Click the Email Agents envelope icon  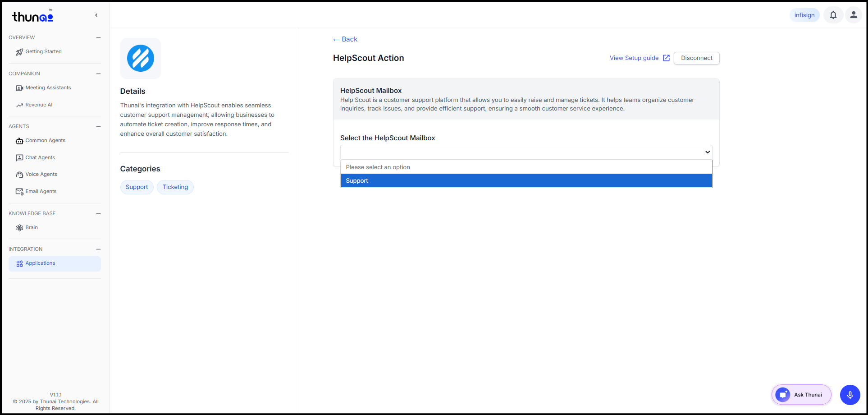click(x=19, y=192)
